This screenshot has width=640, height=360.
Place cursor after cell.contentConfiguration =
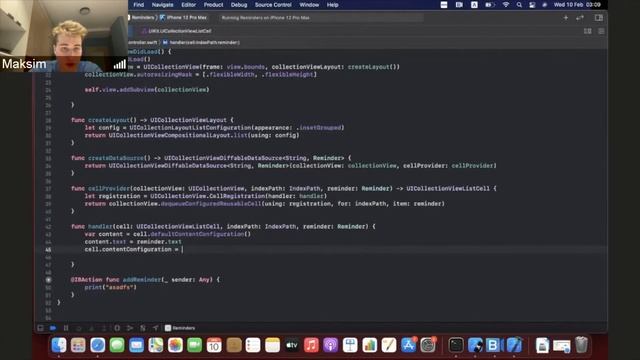[182, 249]
